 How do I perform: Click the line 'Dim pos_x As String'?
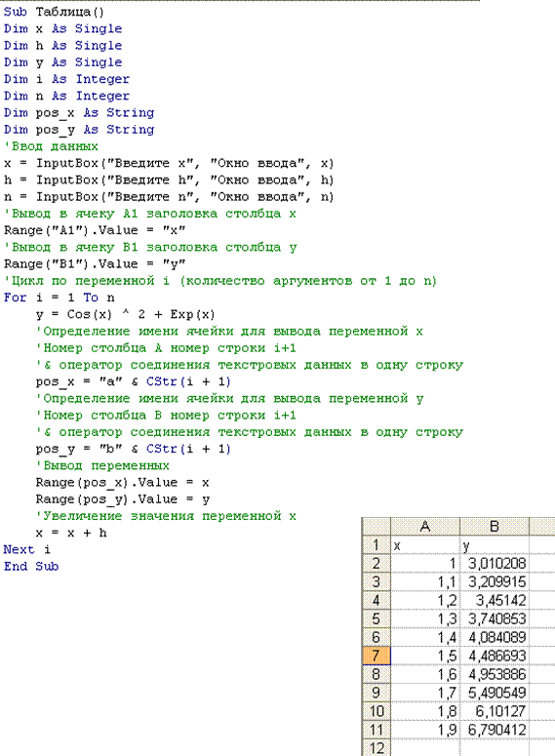(x=79, y=113)
